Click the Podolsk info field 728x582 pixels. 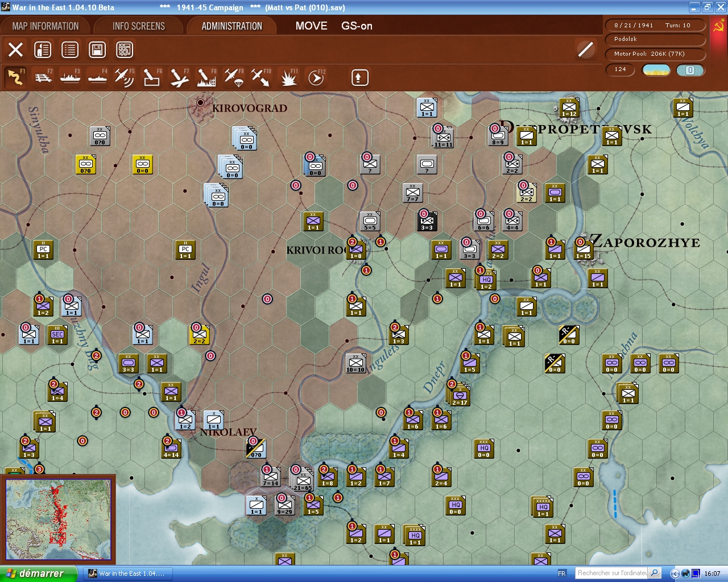657,39
